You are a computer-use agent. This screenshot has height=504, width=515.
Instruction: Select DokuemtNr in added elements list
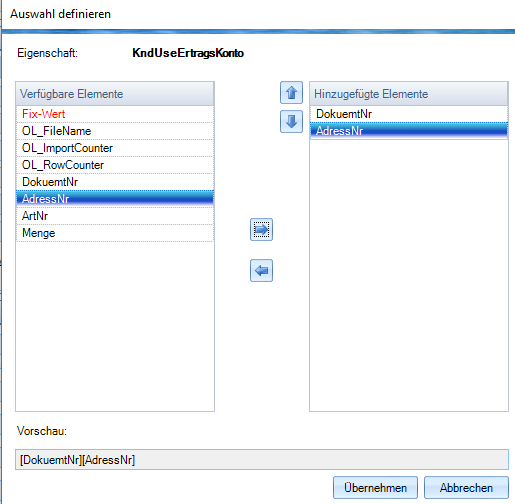pyautogui.click(x=409, y=114)
